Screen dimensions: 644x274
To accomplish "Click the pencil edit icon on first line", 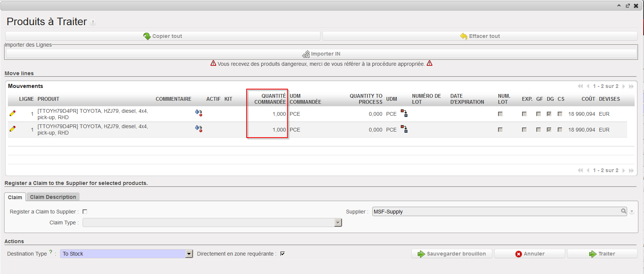I will point(12,113).
